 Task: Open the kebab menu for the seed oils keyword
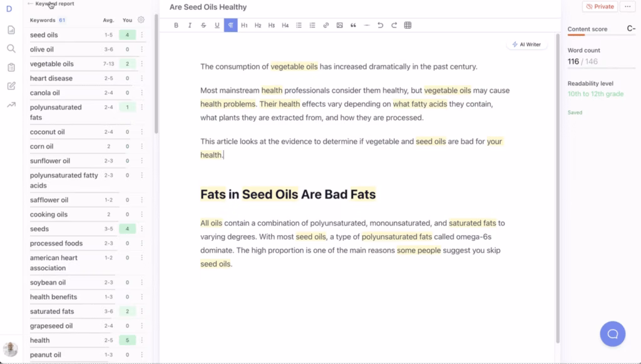coord(142,34)
